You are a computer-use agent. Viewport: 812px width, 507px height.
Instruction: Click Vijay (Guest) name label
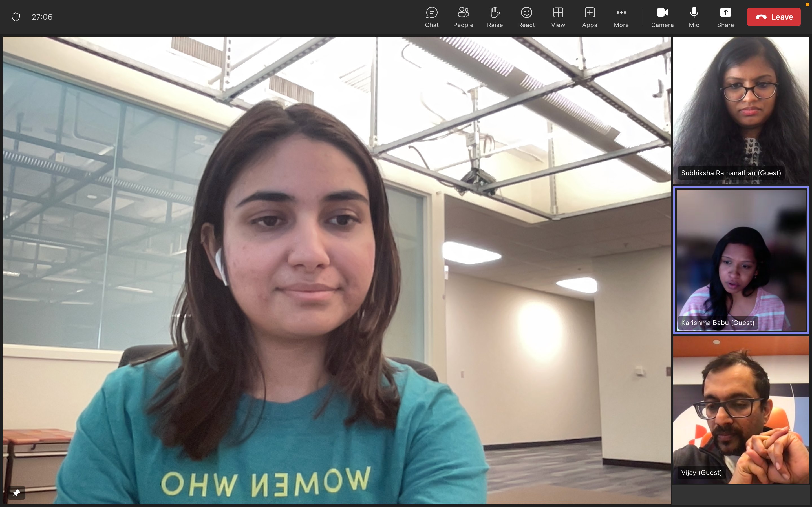pos(701,472)
